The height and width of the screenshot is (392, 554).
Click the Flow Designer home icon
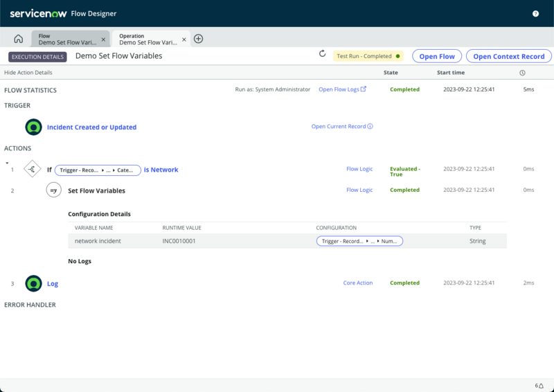(x=19, y=39)
